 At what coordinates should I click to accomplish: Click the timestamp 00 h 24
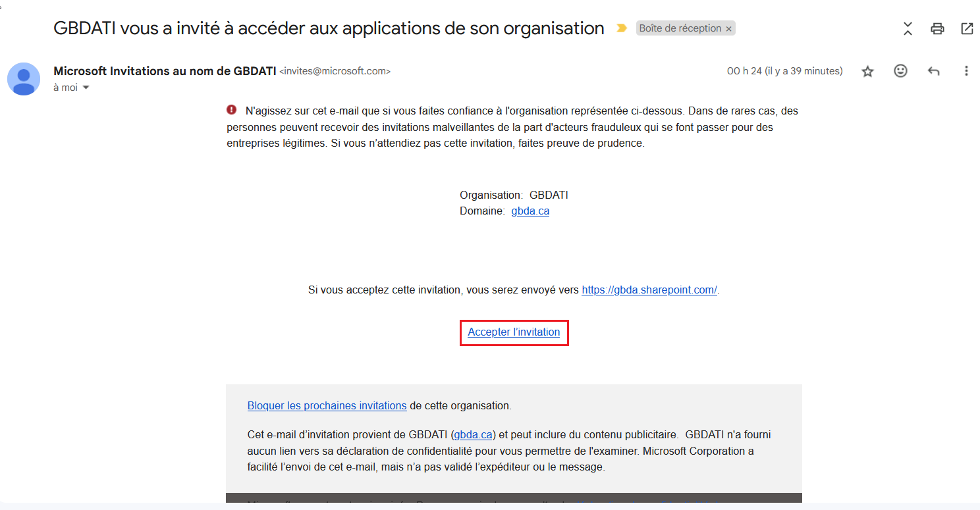[785, 71]
